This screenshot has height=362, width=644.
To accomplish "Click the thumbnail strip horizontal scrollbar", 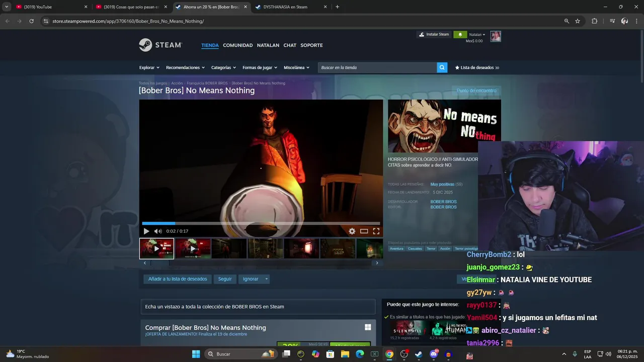I will point(261,263).
